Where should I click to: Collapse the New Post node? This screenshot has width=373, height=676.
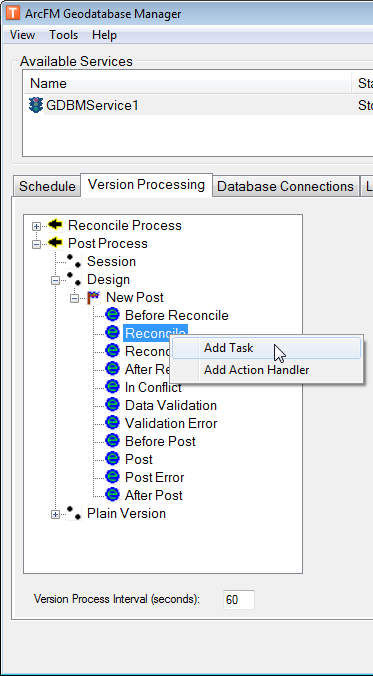(75, 298)
